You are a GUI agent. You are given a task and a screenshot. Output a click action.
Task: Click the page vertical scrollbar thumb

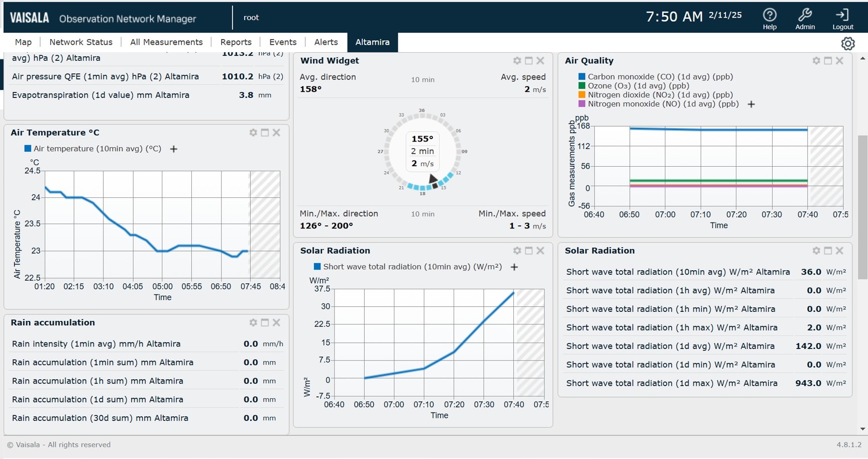(x=862, y=206)
